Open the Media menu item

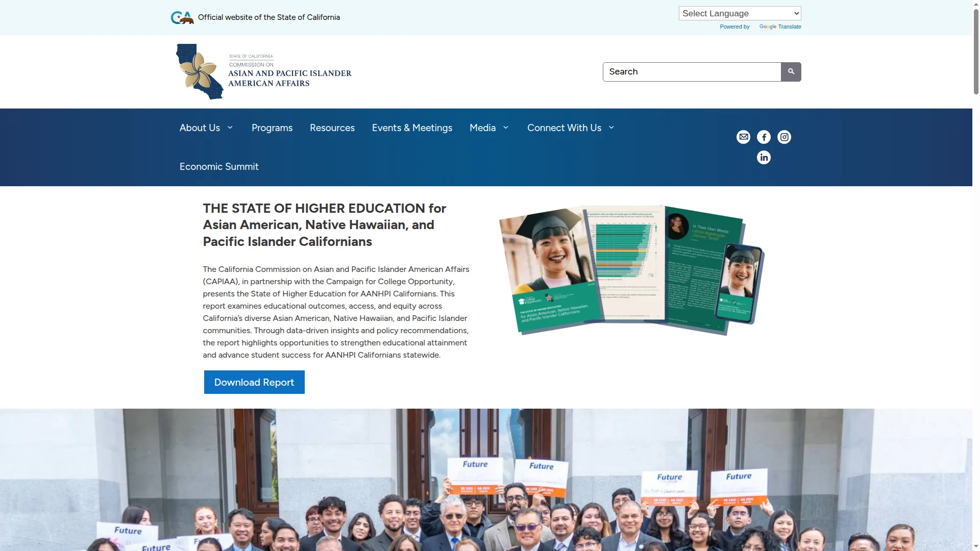(482, 128)
